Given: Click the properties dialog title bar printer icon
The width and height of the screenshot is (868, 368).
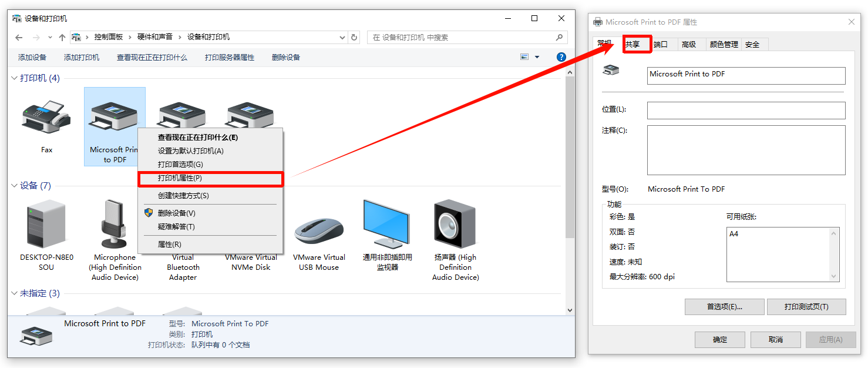Looking at the screenshot, I should (x=598, y=22).
